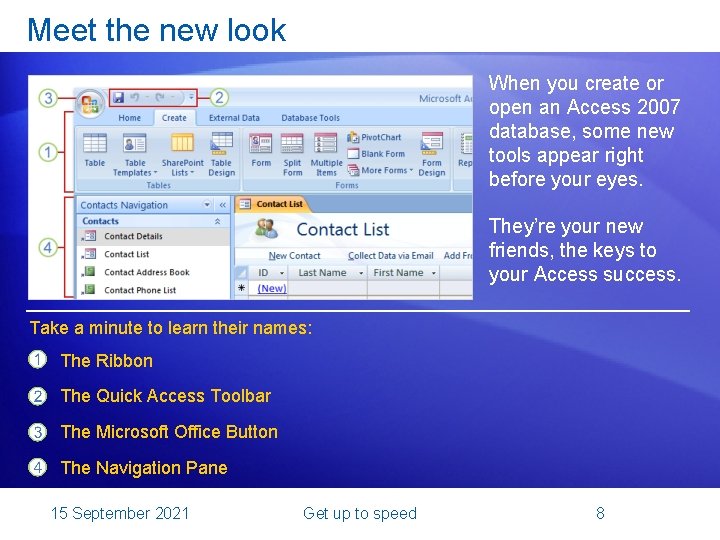Select Contact Details in Navigation Pane

coord(153,236)
